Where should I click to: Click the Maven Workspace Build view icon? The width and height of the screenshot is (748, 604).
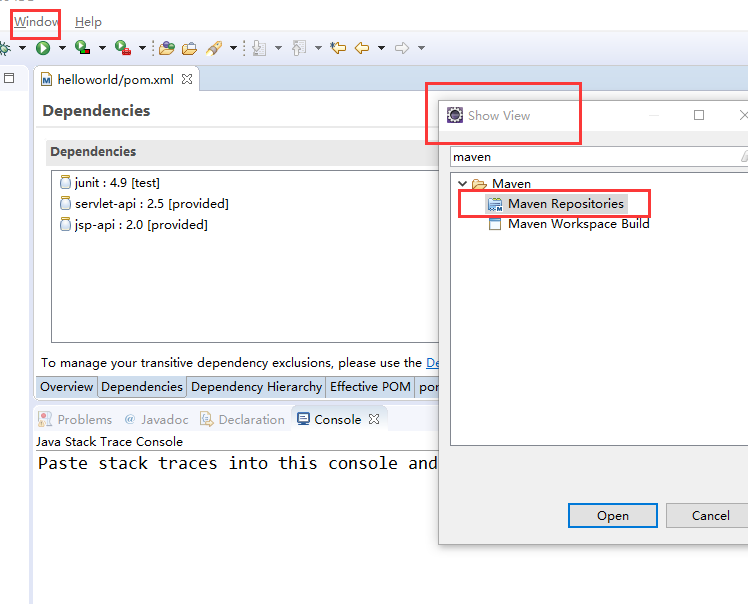495,224
